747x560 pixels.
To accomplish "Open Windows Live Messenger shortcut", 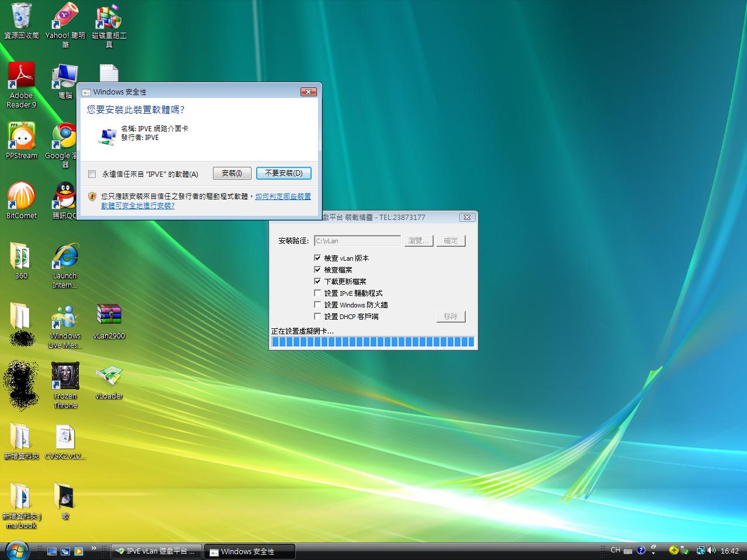I will [x=65, y=318].
